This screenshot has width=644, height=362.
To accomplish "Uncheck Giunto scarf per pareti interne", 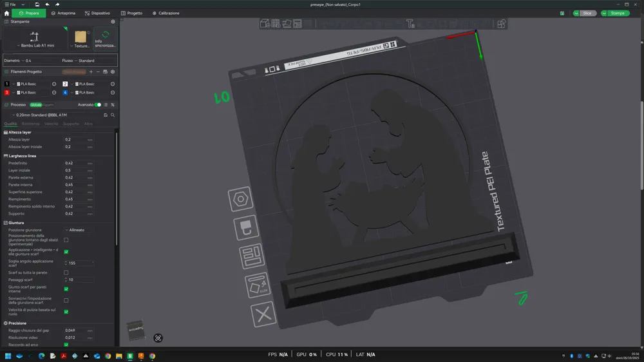I will pyautogui.click(x=66, y=289).
